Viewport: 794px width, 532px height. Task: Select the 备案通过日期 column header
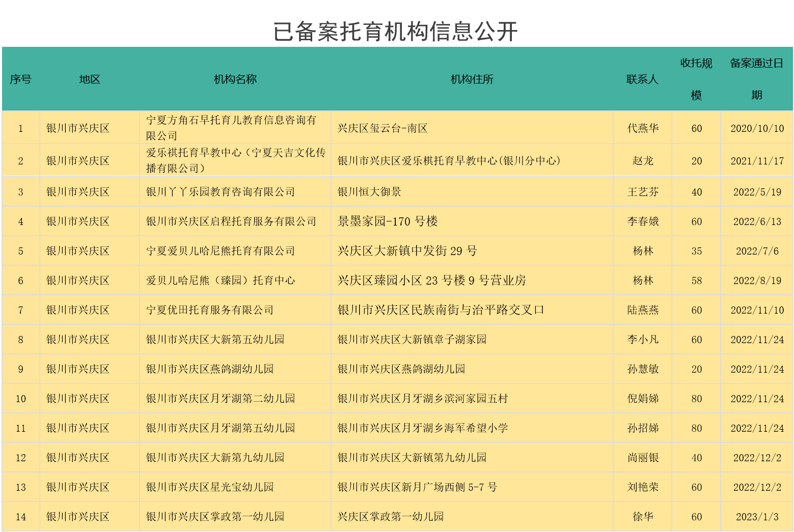point(756,79)
